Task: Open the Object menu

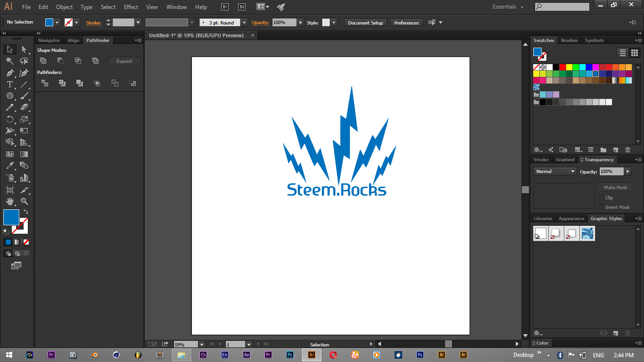Action: [x=64, y=7]
